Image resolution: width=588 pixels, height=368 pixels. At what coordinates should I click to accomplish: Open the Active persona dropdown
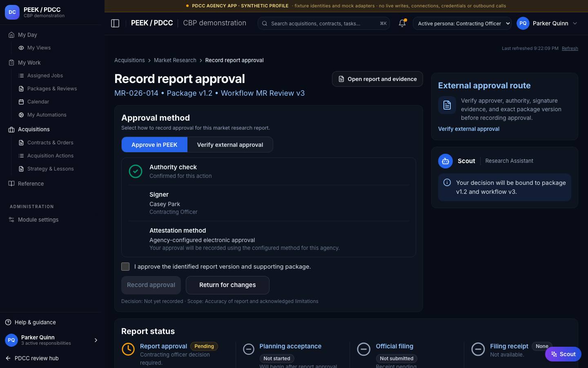tap(462, 23)
